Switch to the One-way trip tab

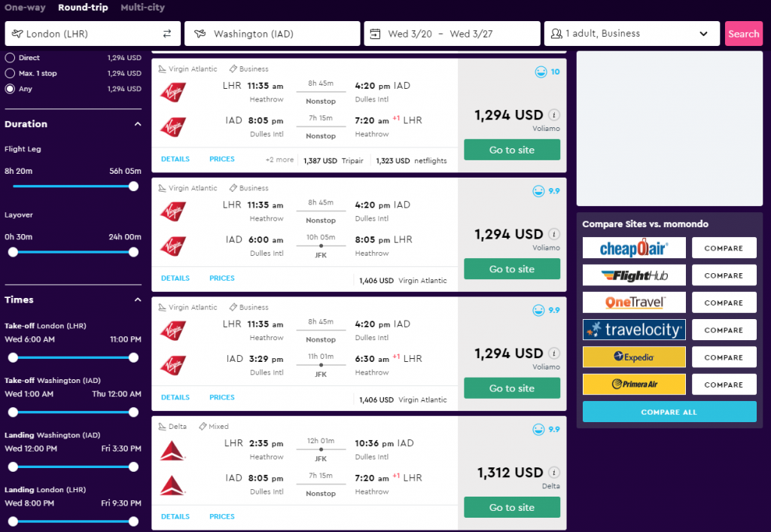tap(25, 8)
